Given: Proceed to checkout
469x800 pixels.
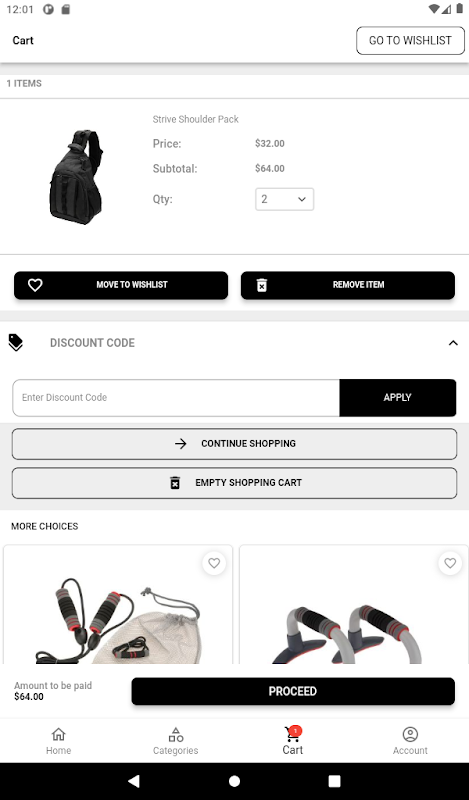Looking at the screenshot, I should [x=293, y=691].
